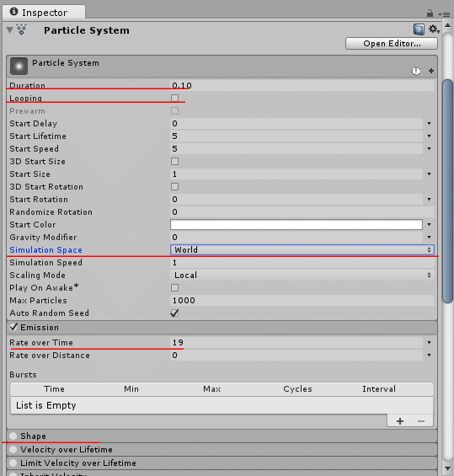Screen dimensions: 454x476
Task: Uncheck Auto Random Seed
Action: (175, 313)
